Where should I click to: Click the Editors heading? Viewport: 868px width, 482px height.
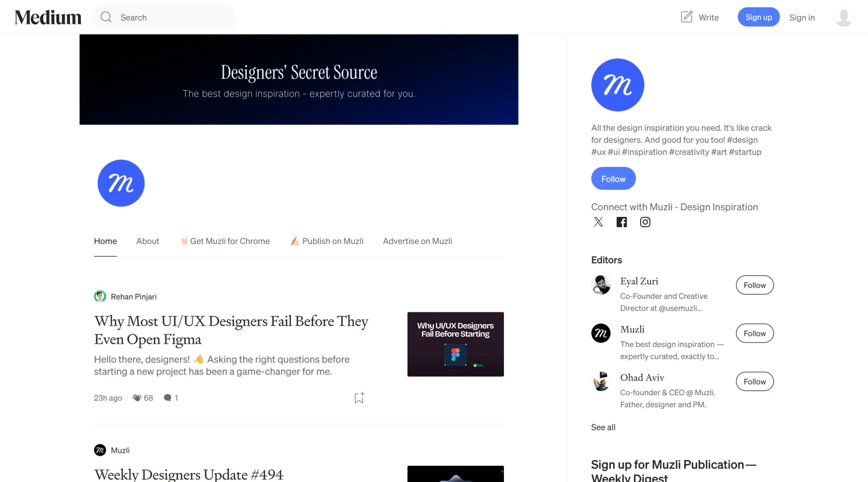pos(607,260)
